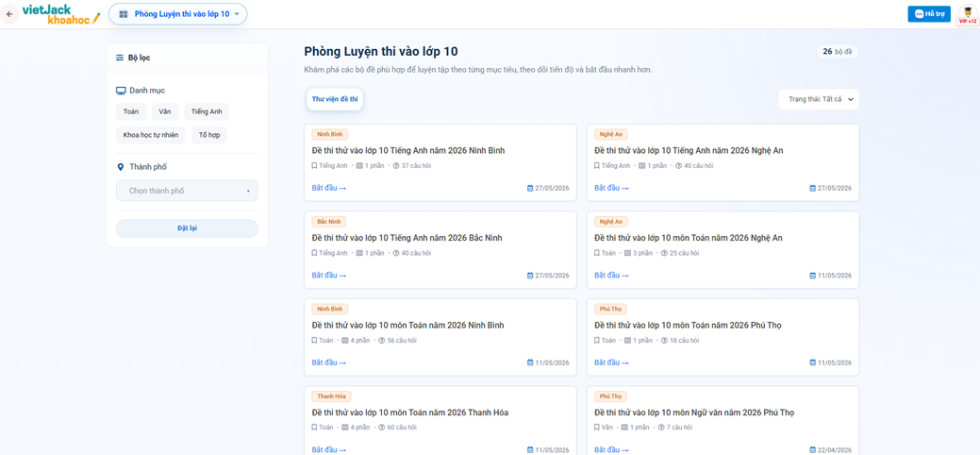
Task: Switch to Thư viện đề thi tab
Action: [x=335, y=99]
